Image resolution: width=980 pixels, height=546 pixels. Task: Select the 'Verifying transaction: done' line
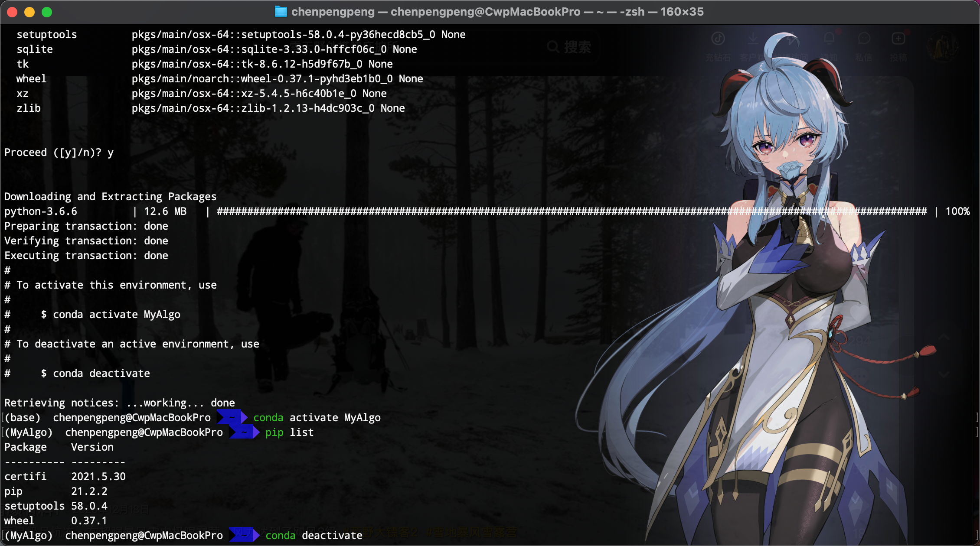pyautogui.click(x=86, y=241)
